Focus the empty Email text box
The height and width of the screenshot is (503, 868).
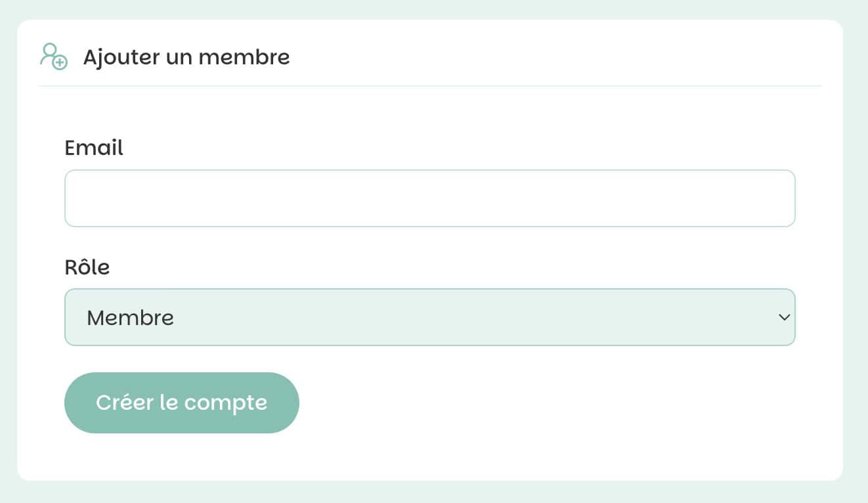(x=430, y=198)
